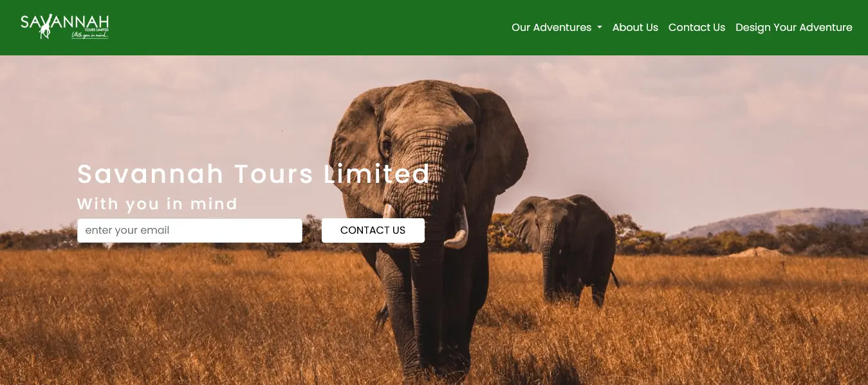The image size is (868, 385).
Task: Open Contact Us in the navigation bar
Action: [x=697, y=28]
